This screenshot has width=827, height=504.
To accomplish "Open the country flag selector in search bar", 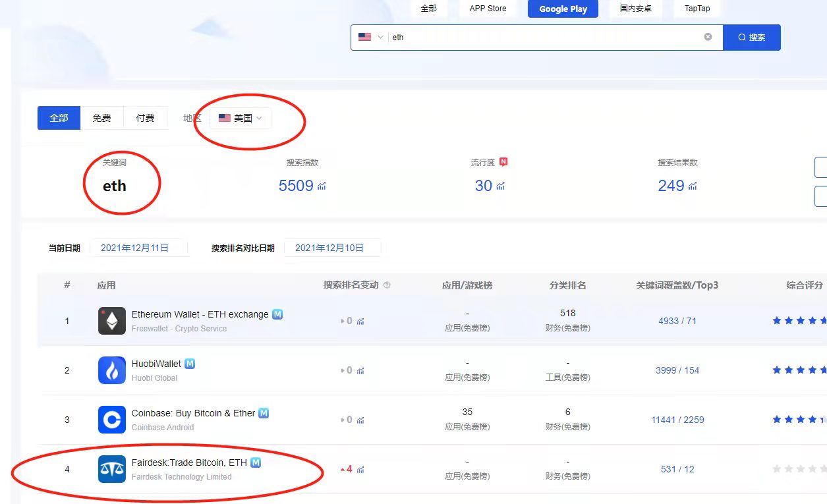I will [370, 37].
